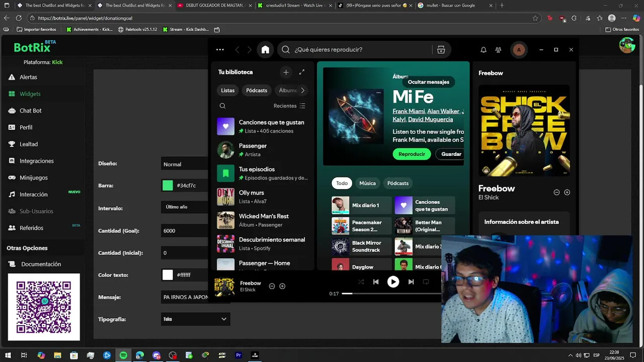Image resolution: width=644 pixels, height=362 pixels.
Task: Open new browser tab with plus
Action: point(502,6)
